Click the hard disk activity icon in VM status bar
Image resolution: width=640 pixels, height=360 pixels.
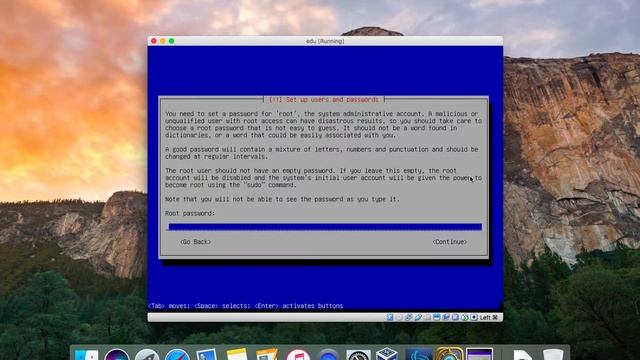pos(390,317)
